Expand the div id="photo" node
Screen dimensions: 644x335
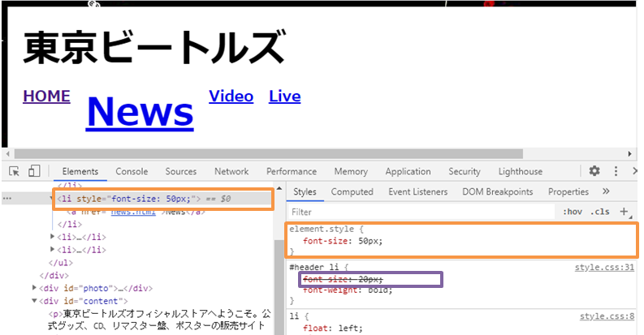point(35,288)
